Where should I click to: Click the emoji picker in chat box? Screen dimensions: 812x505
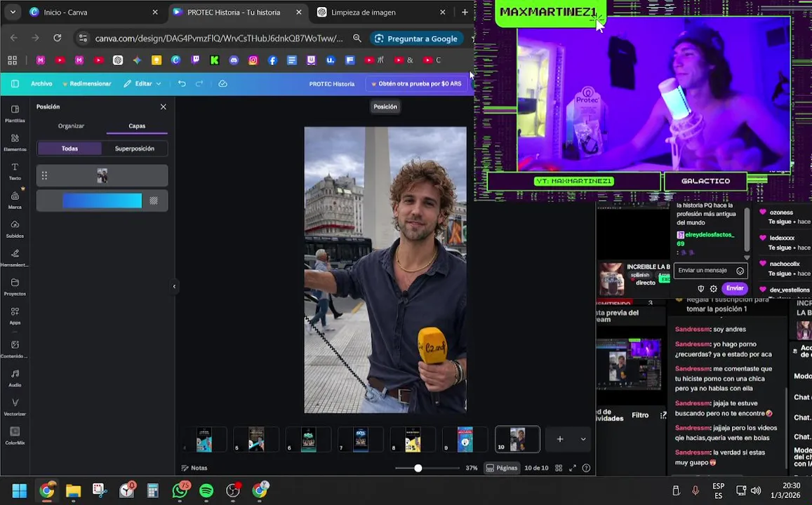[740, 271]
